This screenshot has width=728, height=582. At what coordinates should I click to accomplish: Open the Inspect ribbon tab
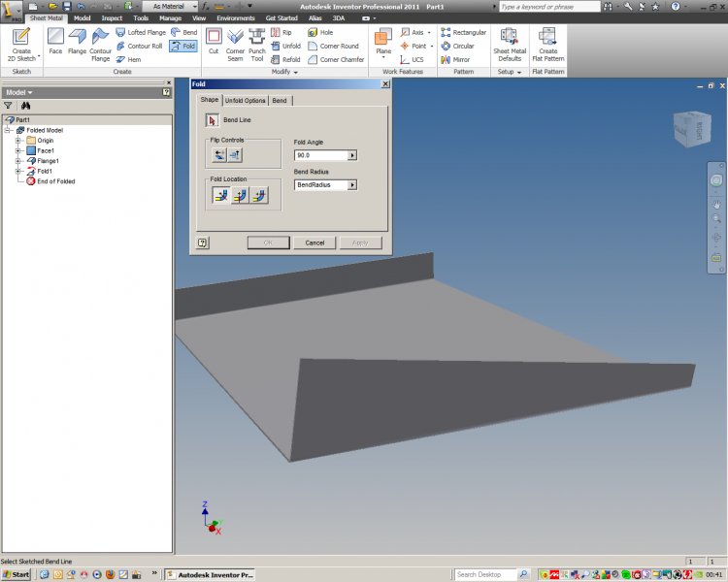112,17
